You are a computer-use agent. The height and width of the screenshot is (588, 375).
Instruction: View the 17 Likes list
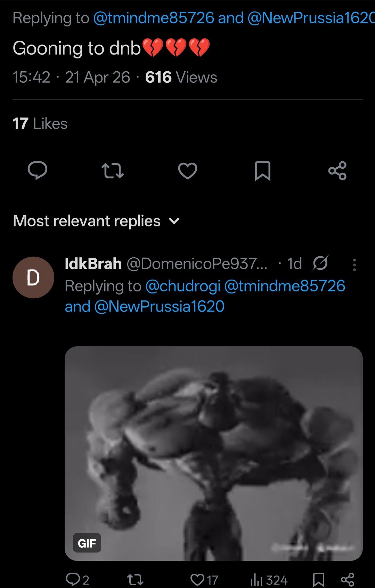click(x=40, y=124)
